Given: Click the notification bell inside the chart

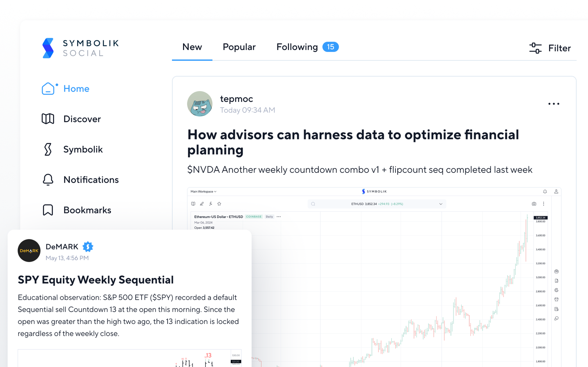Looking at the screenshot, I should (x=545, y=192).
